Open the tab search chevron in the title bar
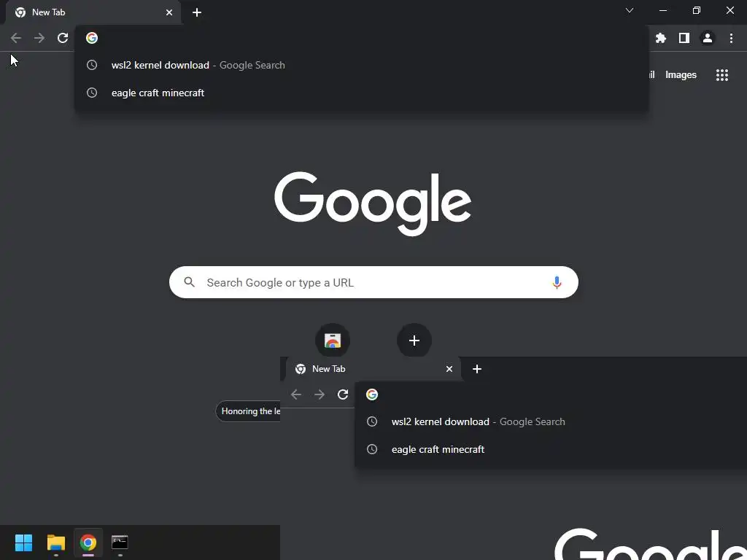 (630, 10)
